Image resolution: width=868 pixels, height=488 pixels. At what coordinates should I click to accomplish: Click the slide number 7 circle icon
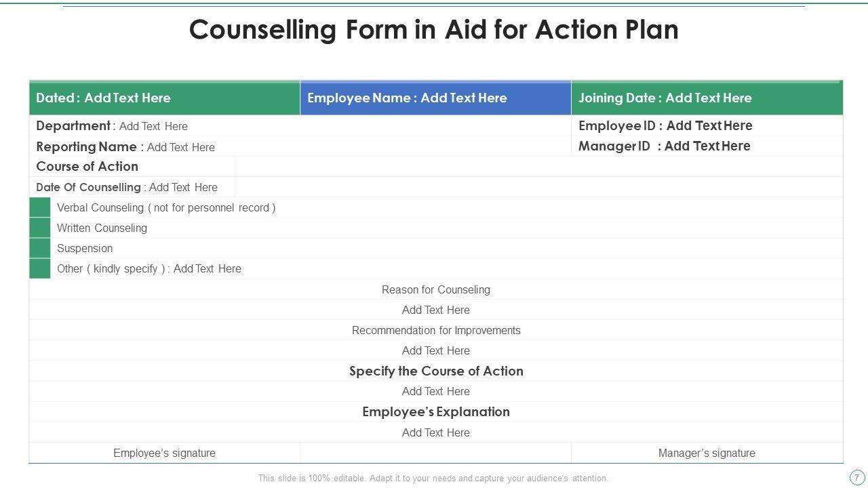point(856,477)
